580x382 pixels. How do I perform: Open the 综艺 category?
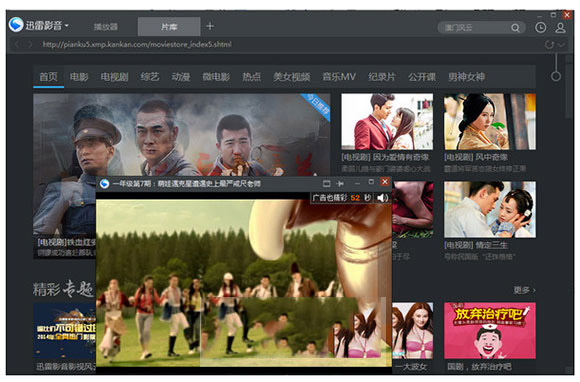[150, 77]
